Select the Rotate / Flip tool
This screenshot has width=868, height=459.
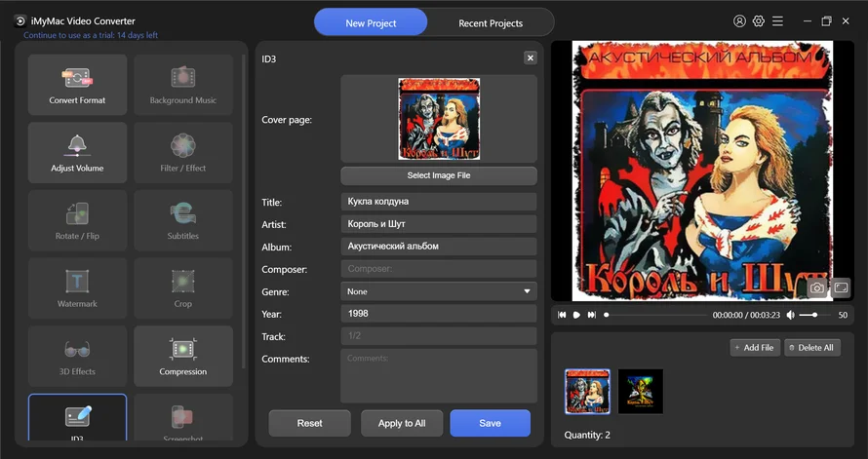(77, 220)
